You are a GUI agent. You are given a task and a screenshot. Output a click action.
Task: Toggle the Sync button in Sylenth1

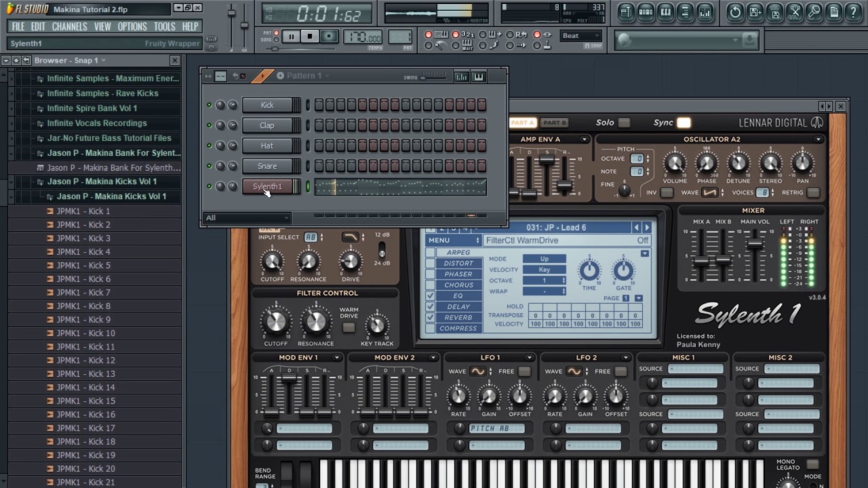click(684, 123)
